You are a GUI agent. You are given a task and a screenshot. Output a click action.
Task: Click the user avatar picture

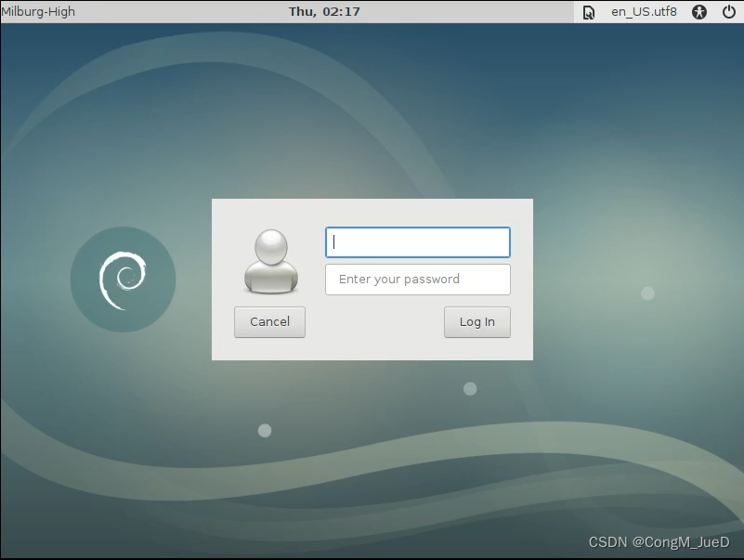(271, 261)
